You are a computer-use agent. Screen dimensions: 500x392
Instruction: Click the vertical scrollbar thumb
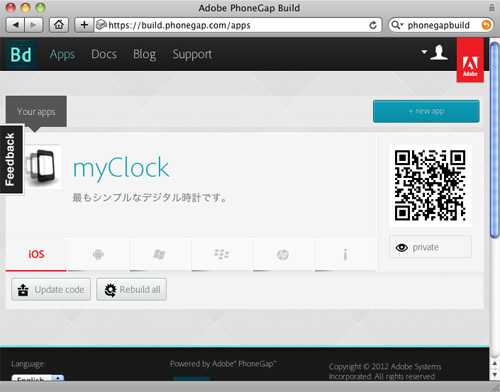[495, 140]
